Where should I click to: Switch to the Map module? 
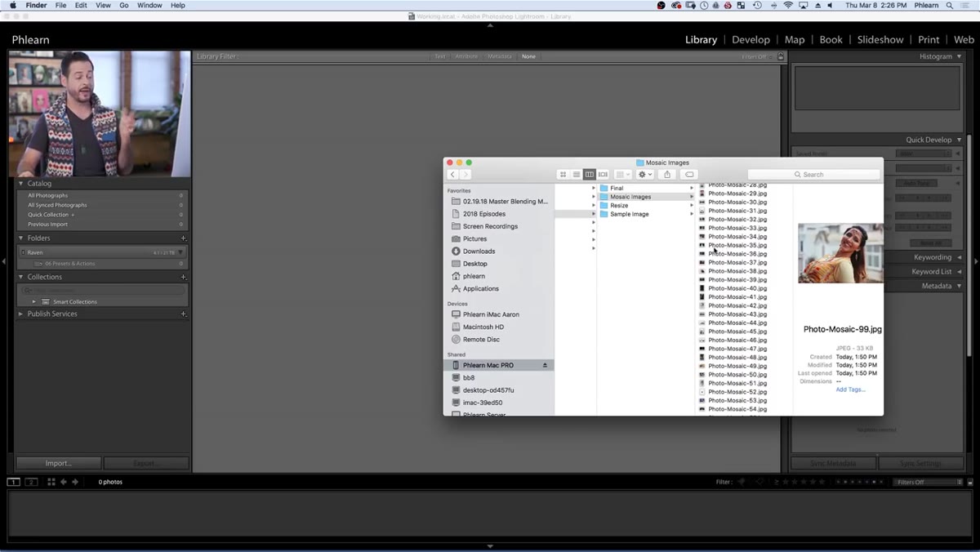[x=795, y=39]
